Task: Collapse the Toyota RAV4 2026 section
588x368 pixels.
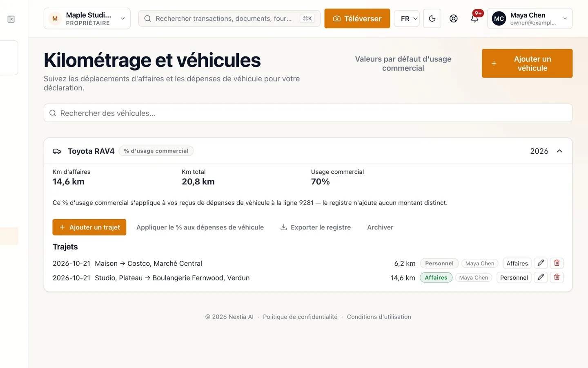Action: click(x=559, y=151)
